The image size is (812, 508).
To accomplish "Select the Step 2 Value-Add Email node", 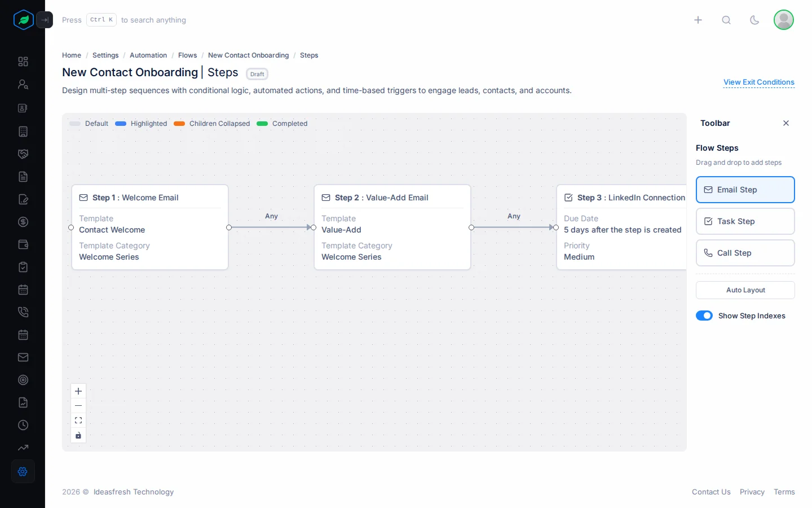I will [x=392, y=227].
